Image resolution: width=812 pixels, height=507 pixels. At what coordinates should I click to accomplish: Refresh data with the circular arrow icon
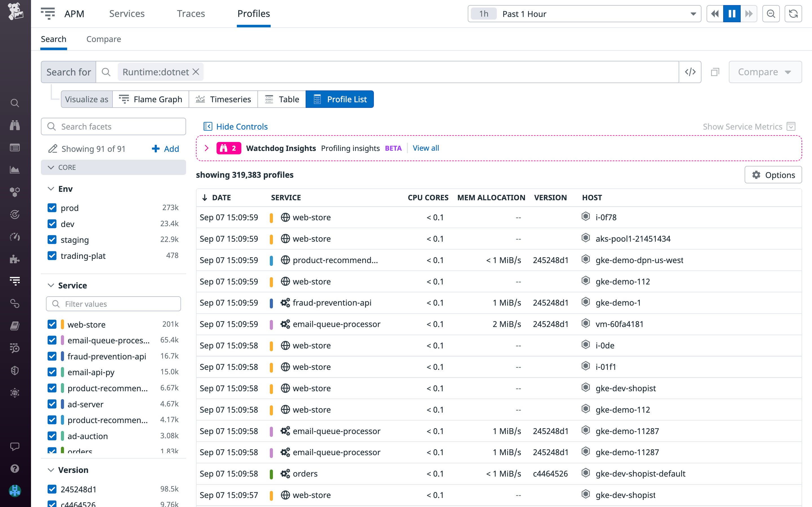click(x=793, y=14)
